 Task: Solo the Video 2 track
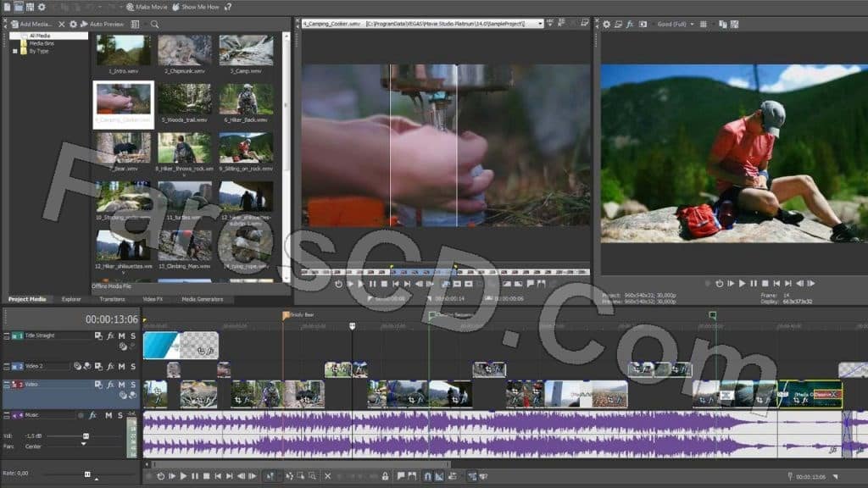[133, 366]
